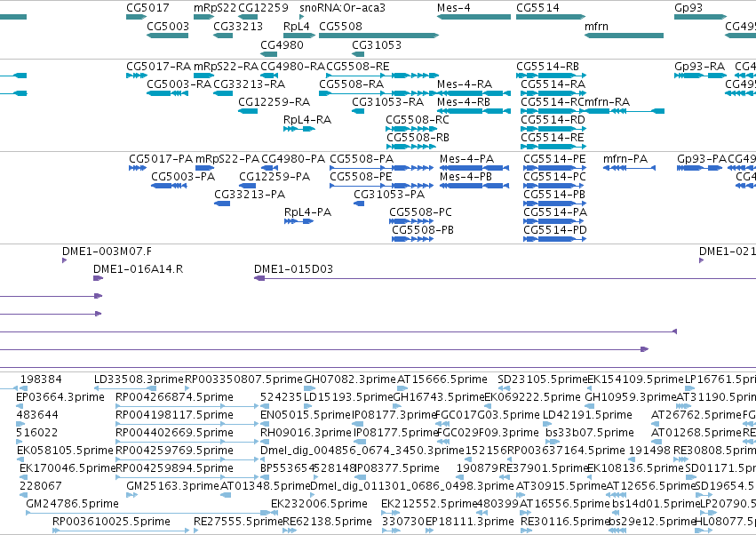Click the Mes-4-RA transcript
This screenshot has width=756, height=535.
474,93
